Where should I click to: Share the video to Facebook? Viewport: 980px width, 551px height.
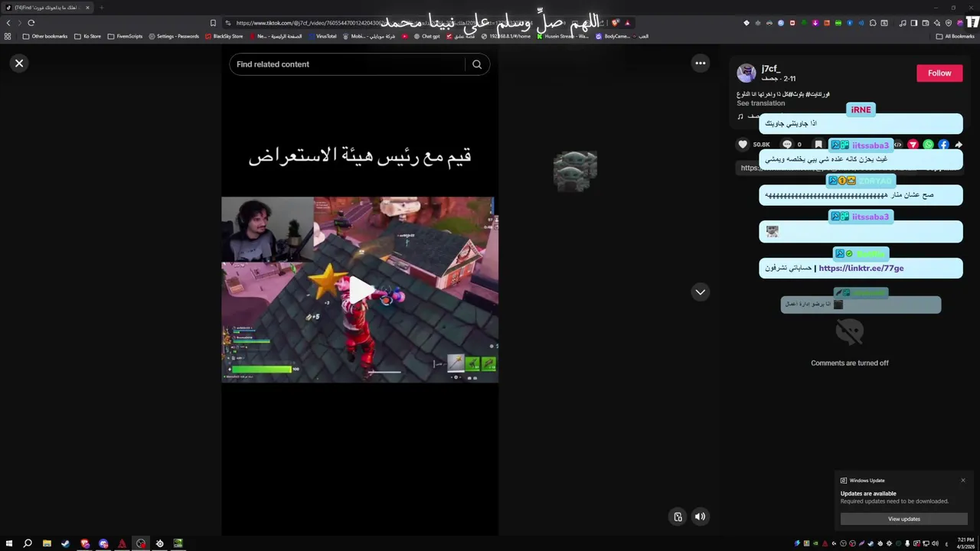coord(943,145)
